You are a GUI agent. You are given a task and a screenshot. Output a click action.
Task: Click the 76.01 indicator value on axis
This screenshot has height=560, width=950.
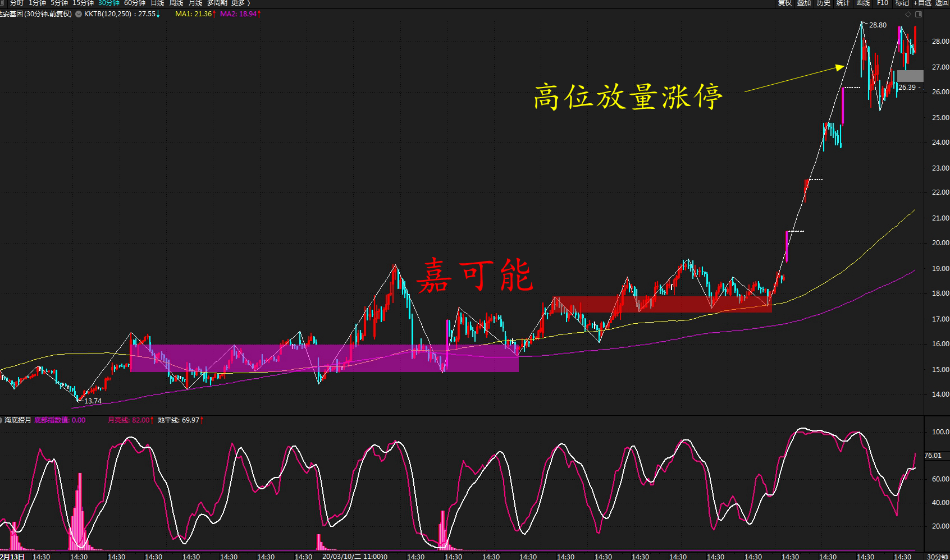click(x=933, y=456)
